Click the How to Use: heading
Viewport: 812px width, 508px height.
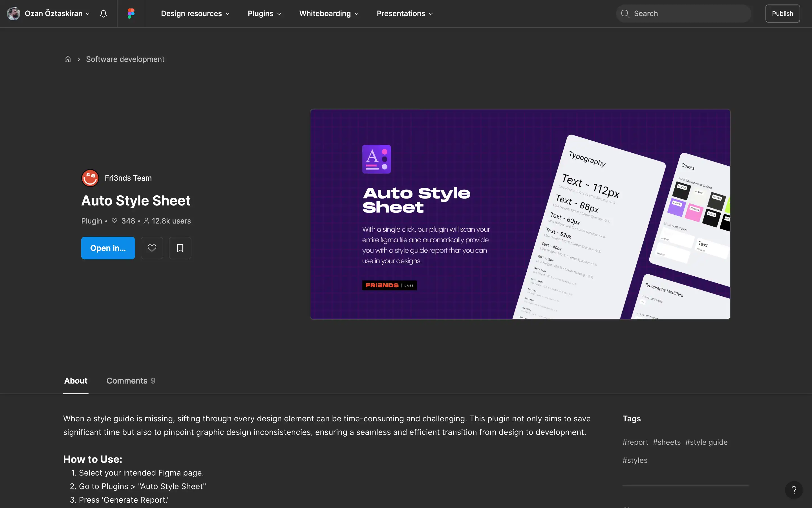92,459
